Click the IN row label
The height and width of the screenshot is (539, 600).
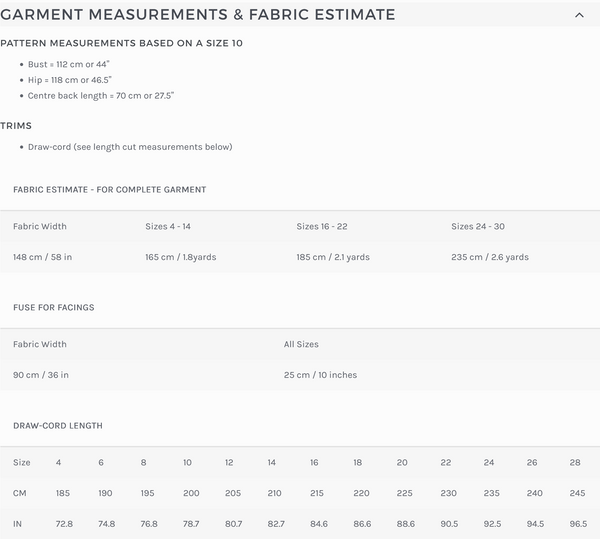pyautogui.click(x=17, y=524)
